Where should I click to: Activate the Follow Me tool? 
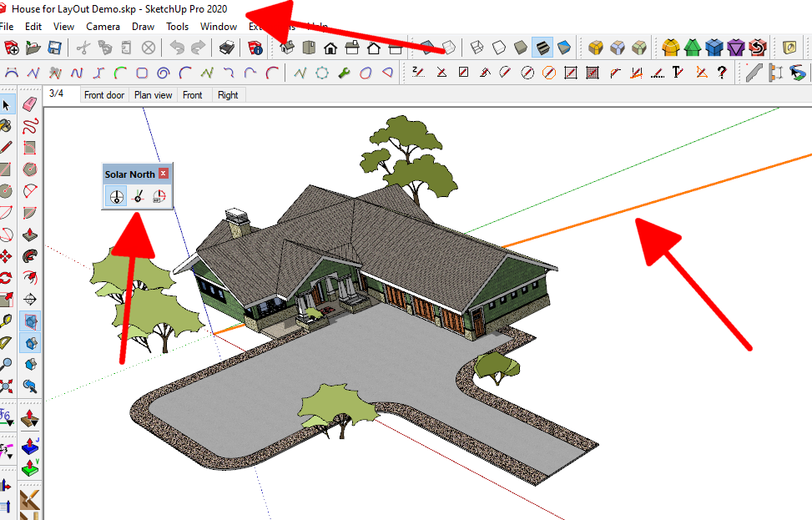click(30, 256)
